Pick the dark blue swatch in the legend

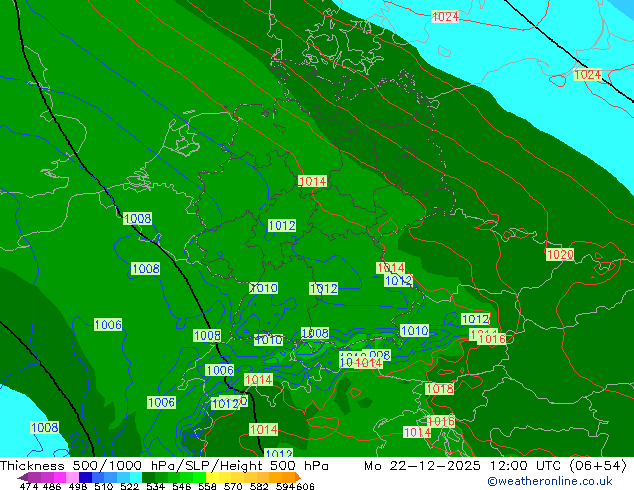tap(85, 477)
